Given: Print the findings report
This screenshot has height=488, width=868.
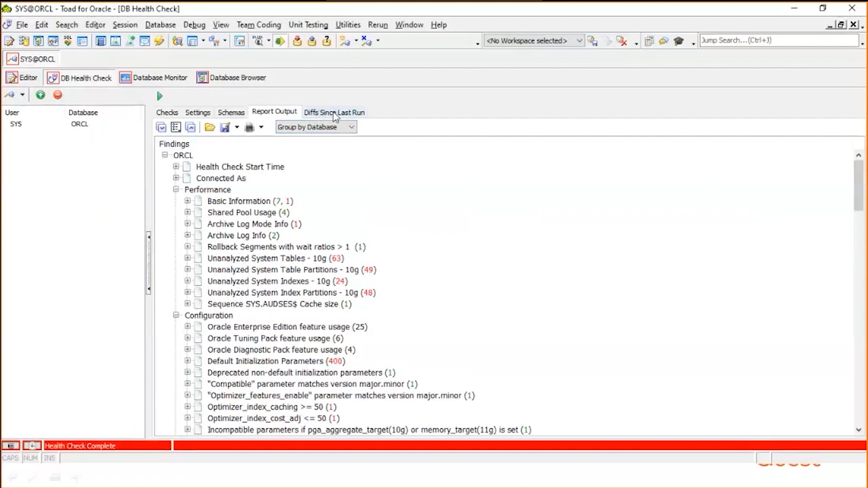Looking at the screenshot, I should click(249, 127).
